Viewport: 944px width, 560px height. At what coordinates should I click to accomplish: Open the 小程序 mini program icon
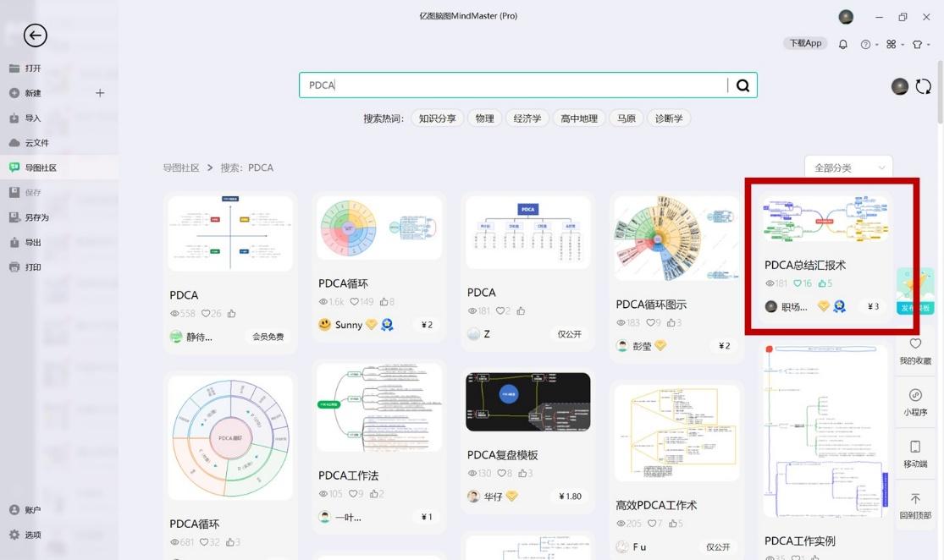[x=915, y=395]
